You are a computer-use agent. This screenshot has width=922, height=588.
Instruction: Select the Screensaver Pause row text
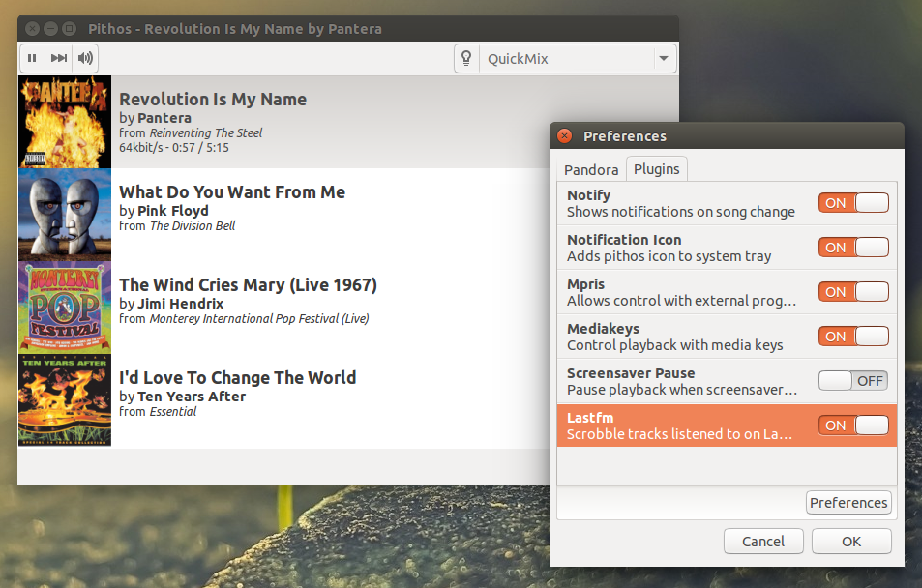click(682, 382)
